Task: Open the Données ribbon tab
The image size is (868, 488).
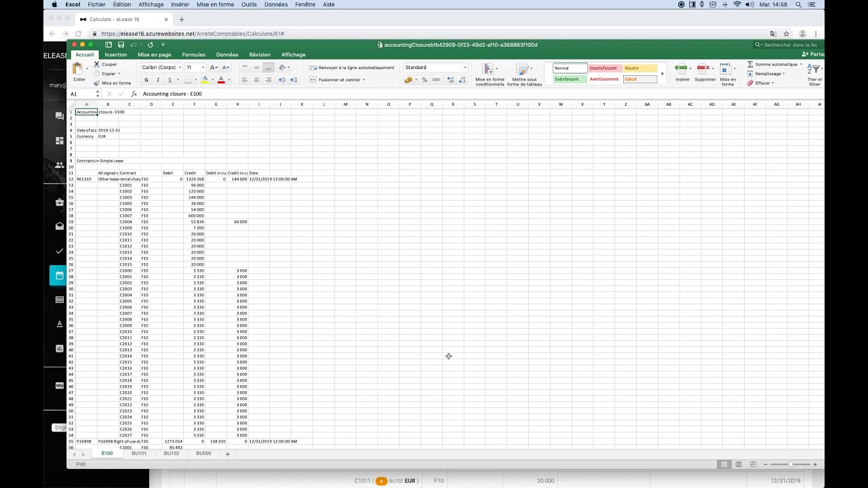Action: pos(227,54)
